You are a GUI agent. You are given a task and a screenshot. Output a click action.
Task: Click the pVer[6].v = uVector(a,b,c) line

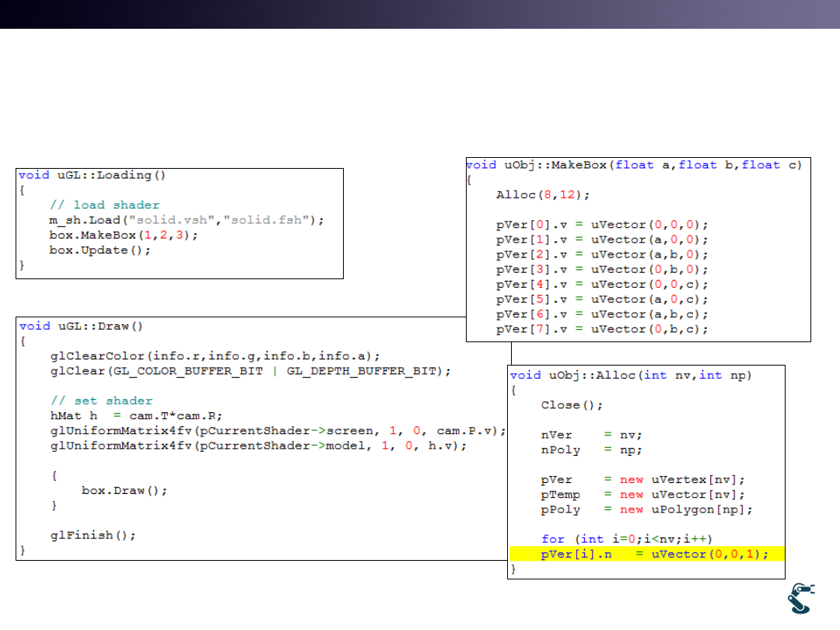pyautogui.click(x=602, y=315)
